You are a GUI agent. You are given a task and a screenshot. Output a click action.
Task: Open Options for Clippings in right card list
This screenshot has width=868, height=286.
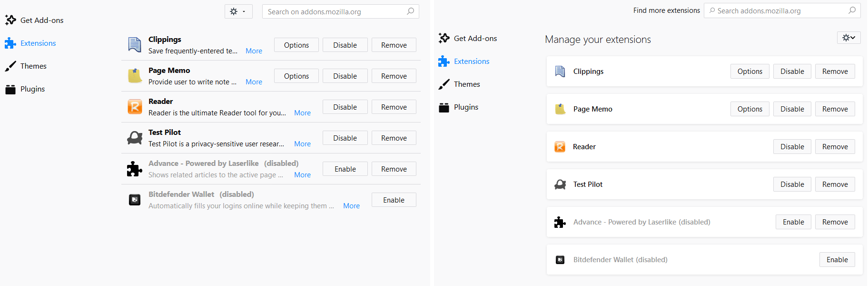tap(750, 71)
